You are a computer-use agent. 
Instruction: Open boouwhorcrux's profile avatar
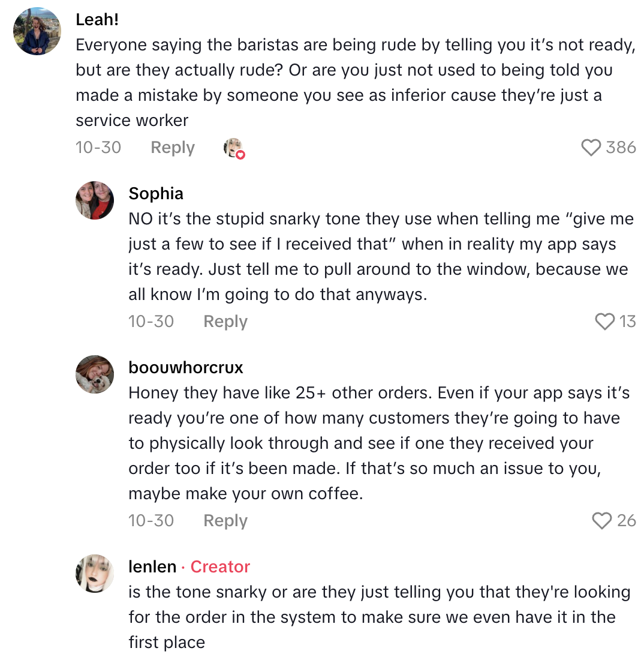[94, 374]
